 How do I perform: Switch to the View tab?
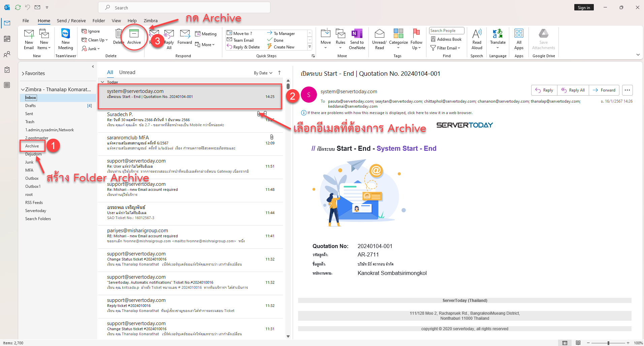(116, 21)
